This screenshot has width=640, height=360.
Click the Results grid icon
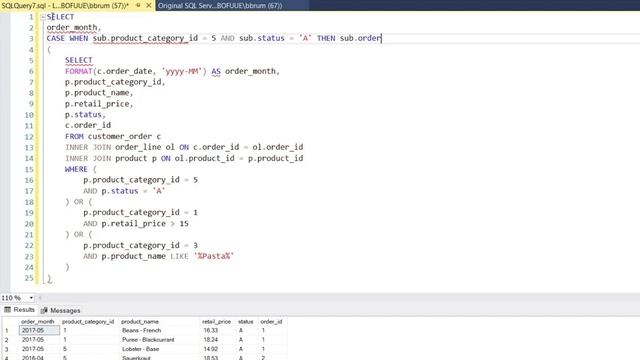tap(7, 310)
